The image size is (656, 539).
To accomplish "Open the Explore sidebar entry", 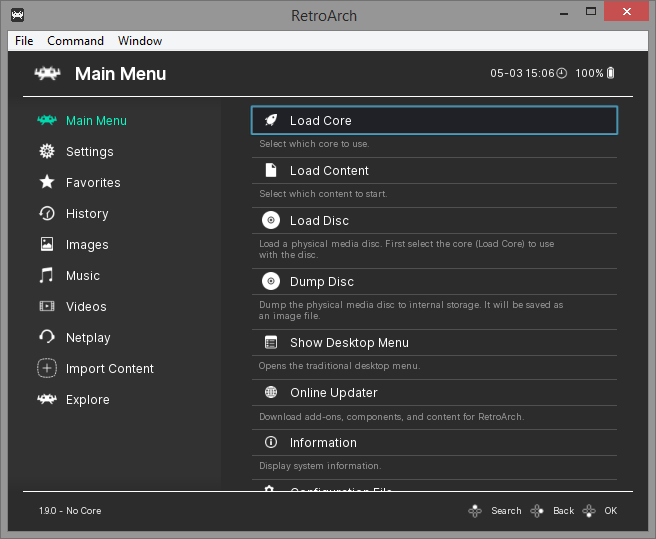I will [88, 399].
